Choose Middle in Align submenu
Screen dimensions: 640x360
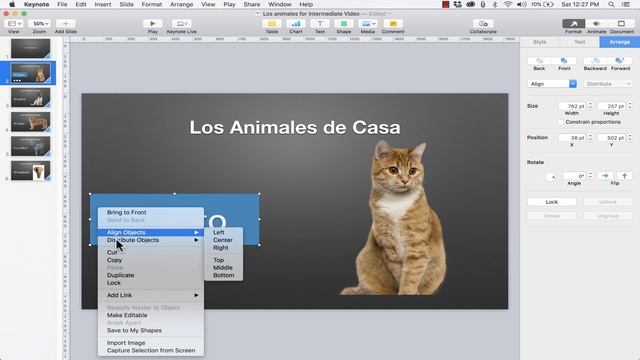pyautogui.click(x=223, y=268)
